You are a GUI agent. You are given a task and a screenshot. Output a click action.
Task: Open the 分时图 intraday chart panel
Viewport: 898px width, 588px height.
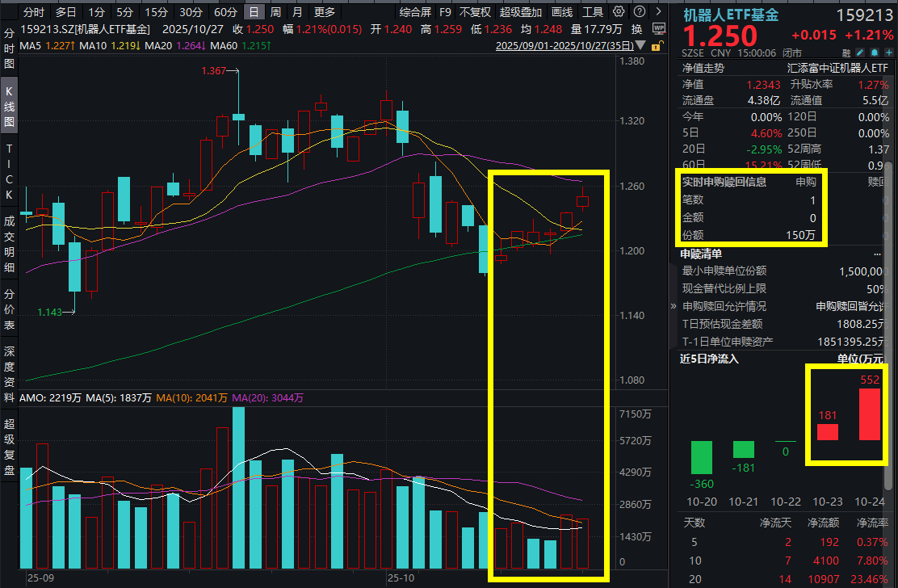(9, 47)
